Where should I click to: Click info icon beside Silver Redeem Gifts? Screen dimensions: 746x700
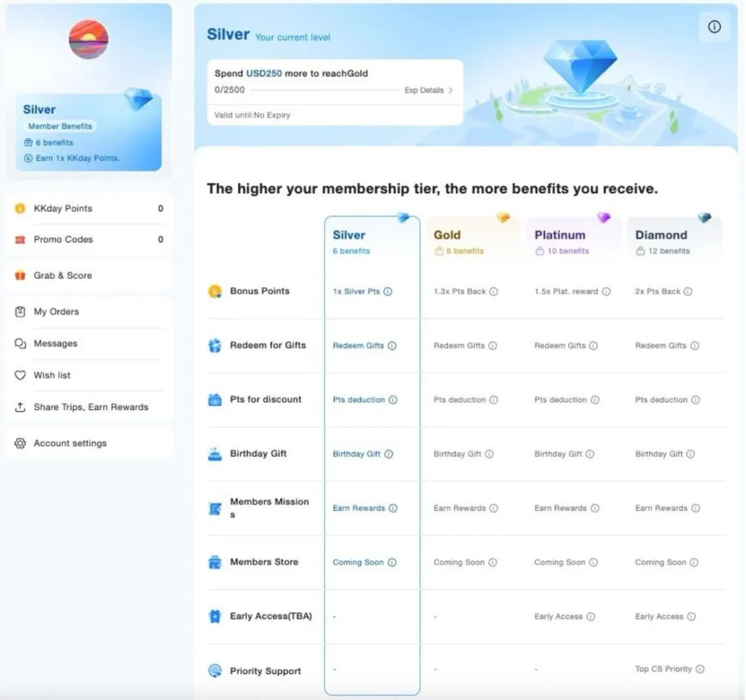pos(392,346)
